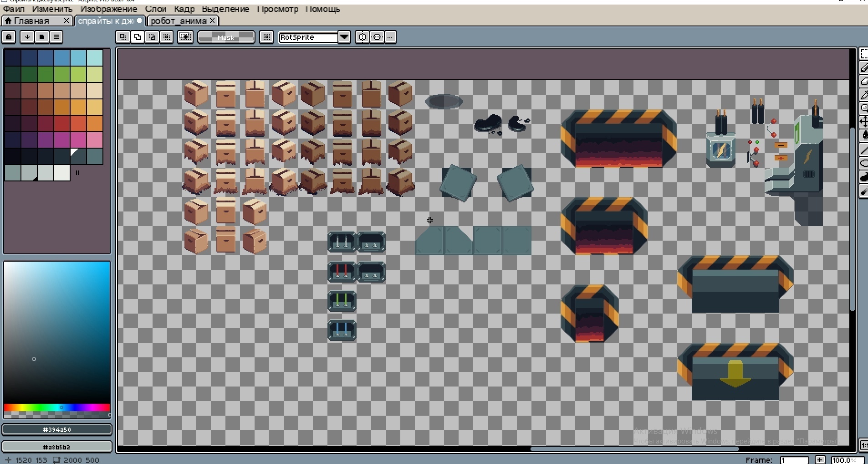Click the Mask color button
This screenshot has height=464, width=868.
(226, 37)
